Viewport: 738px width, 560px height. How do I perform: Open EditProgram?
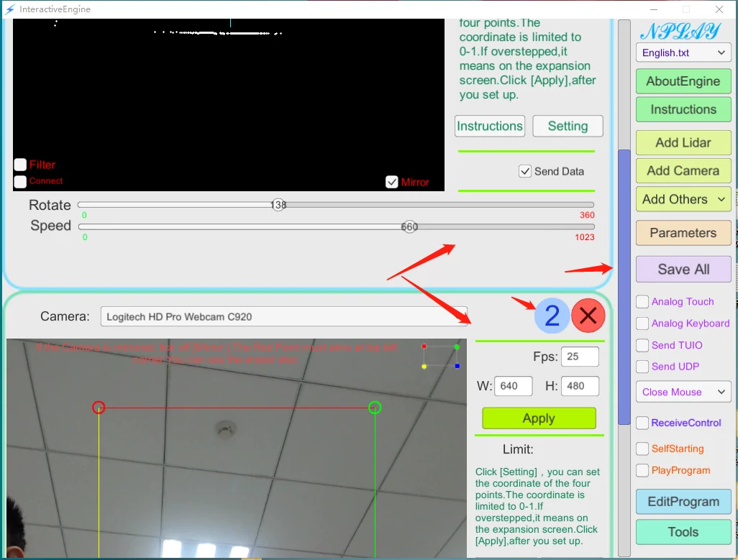click(683, 502)
